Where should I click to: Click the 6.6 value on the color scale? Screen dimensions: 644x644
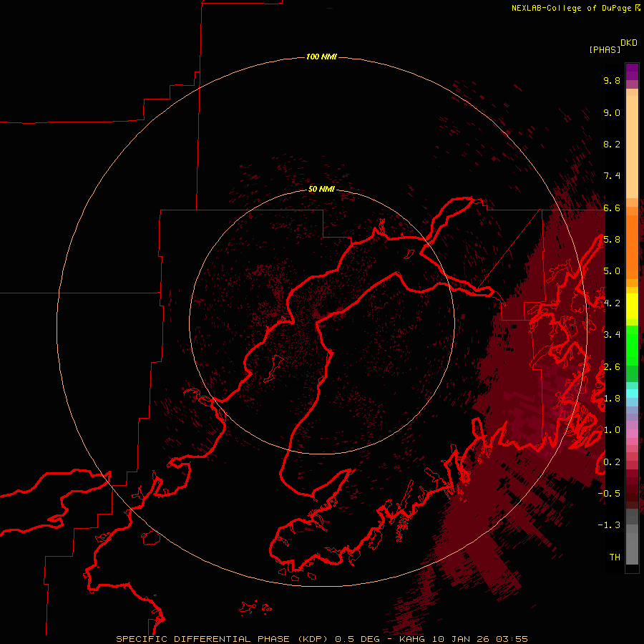pyautogui.click(x=612, y=208)
